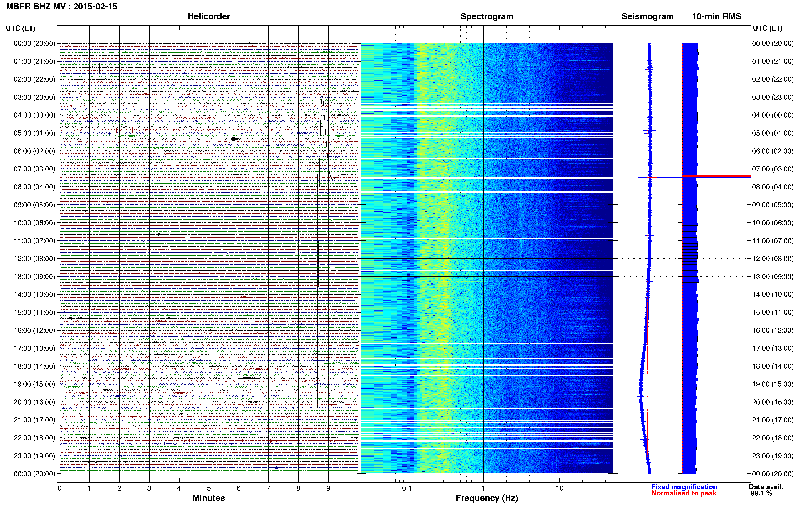Click the 'Normalised to peak' legend text
This screenshot has height=508, width=812.
(x=684, y=493)
